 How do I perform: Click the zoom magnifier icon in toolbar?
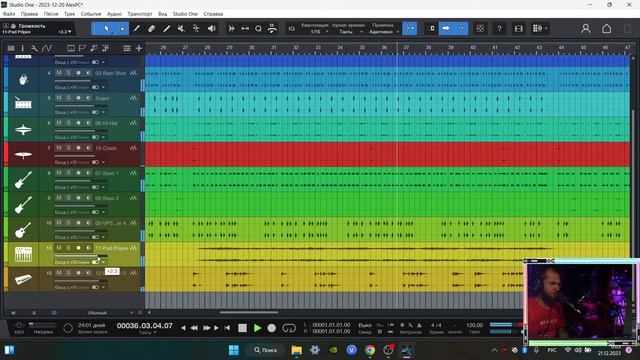pos(258,29)
